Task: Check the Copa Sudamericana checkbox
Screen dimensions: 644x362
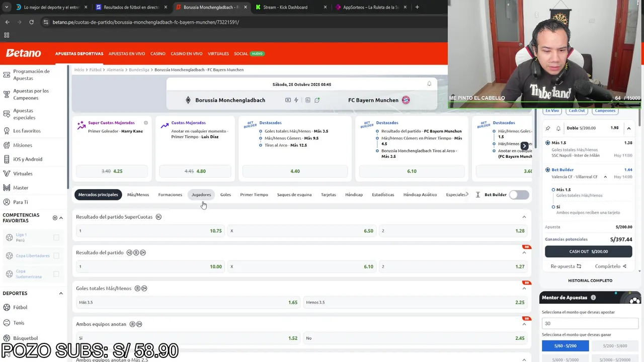Action: (x=56, y=274)
